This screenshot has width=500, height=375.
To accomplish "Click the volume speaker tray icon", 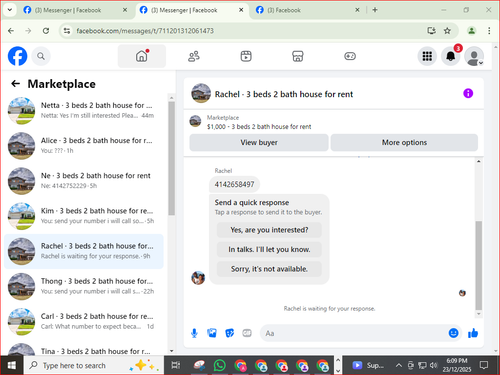I will (x=433, y=366).
